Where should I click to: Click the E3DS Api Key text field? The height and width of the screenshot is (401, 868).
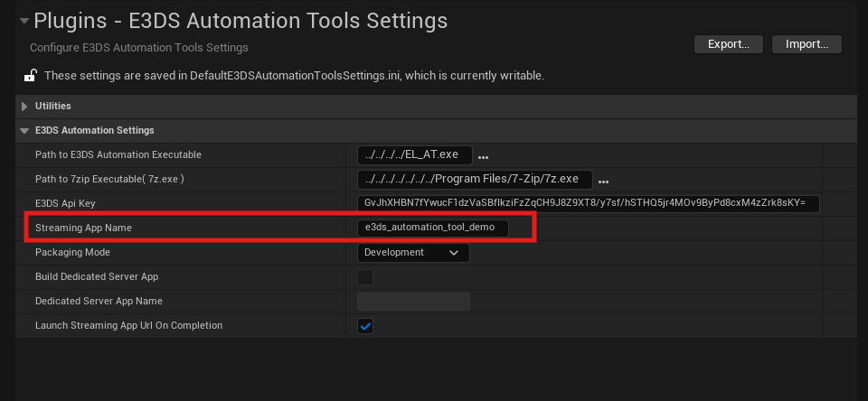tap(588, 204)
